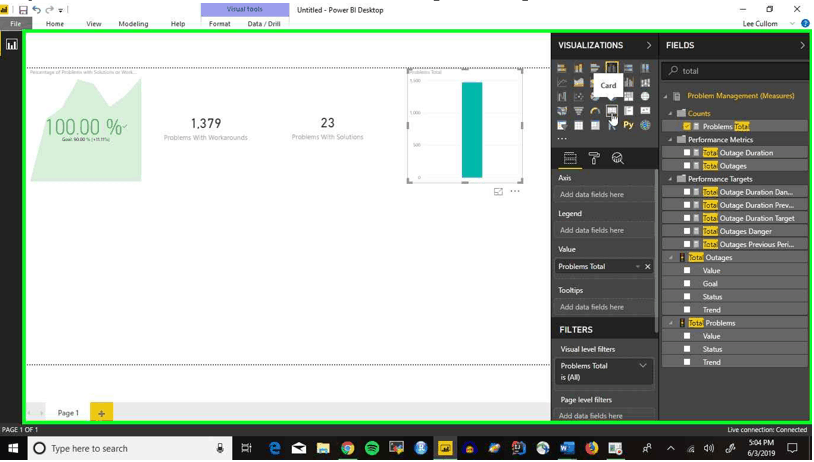
Task: Switch to Report view in left sidebar
Action: point(11,45)
